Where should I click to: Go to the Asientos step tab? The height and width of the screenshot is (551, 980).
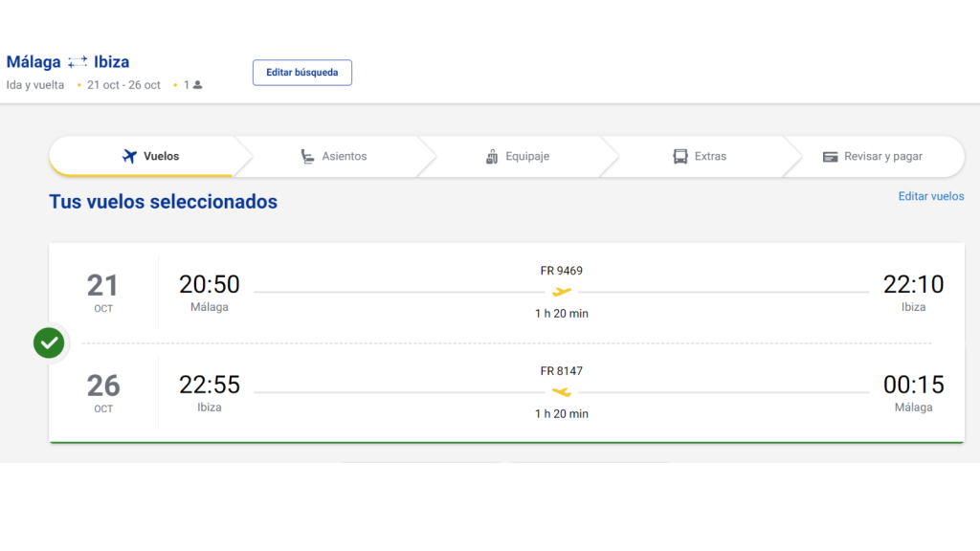(x=333, y=156)
